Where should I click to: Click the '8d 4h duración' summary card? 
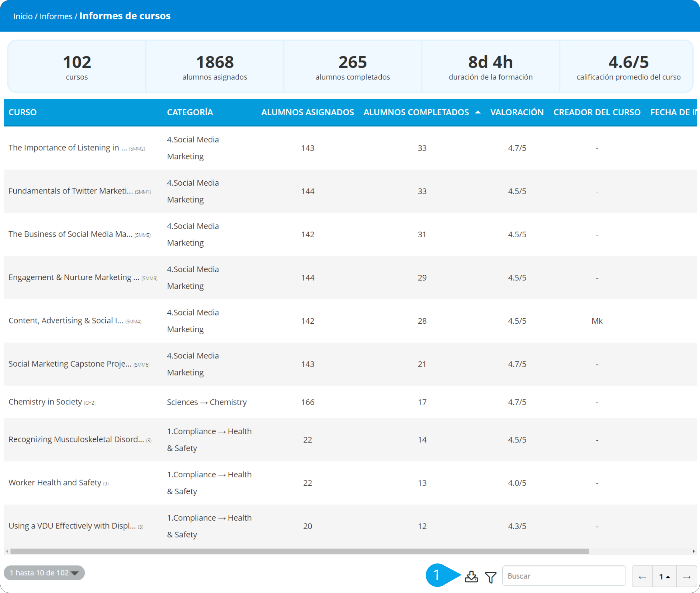tap(490, 67)
